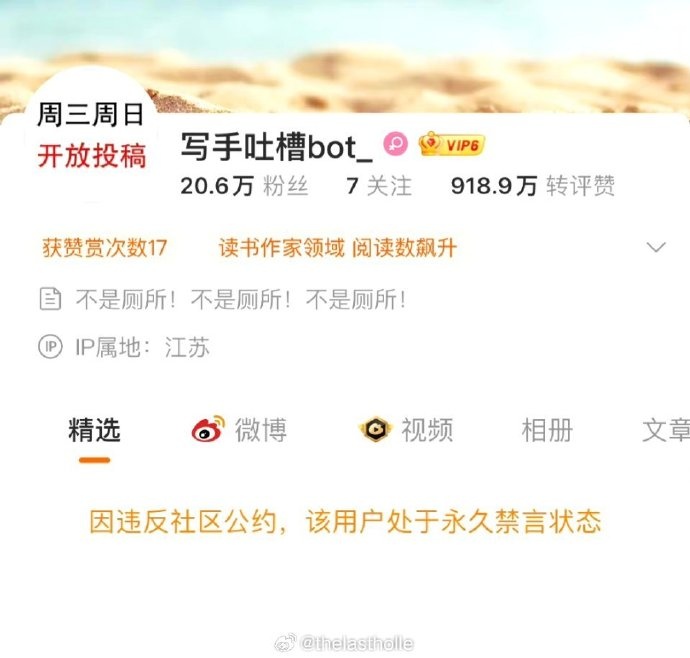Image resolution: width=690 pixels, height=658 pixels.
Task: Tap the username 写手吐槽bot_
Action: point(276,147)
